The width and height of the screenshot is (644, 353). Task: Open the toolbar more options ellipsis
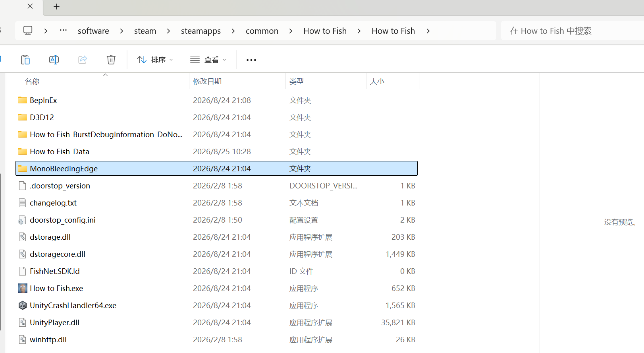tap(251, 60)
